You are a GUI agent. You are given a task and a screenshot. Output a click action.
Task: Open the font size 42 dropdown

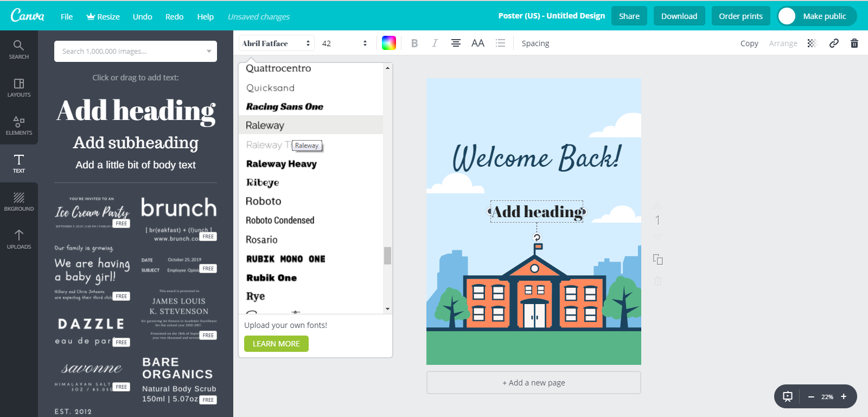coord(344,43)
